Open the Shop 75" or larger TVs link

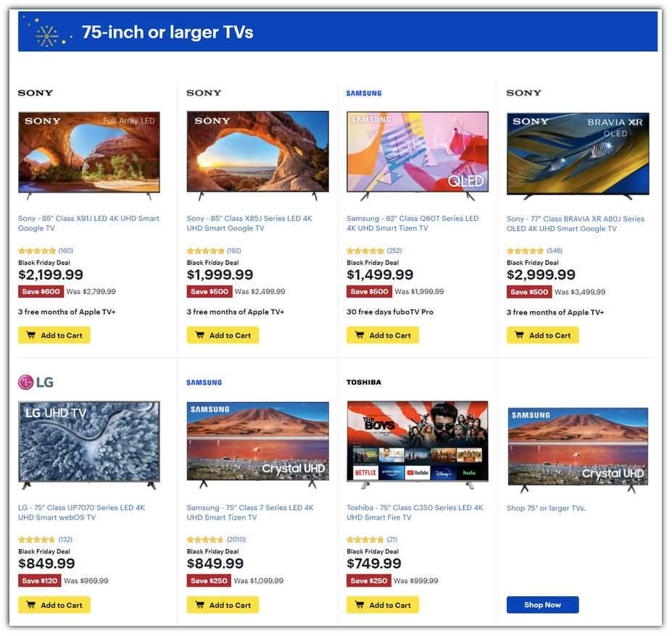point(546,508)
